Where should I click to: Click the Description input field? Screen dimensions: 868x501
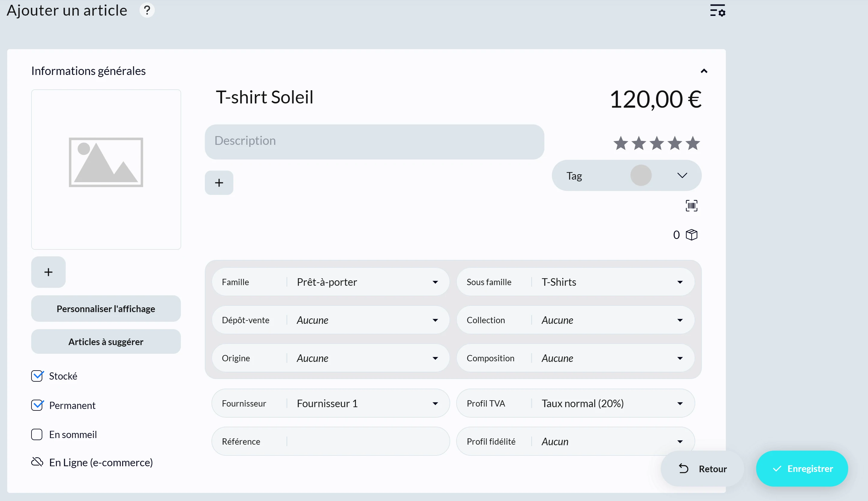point(374,142)
